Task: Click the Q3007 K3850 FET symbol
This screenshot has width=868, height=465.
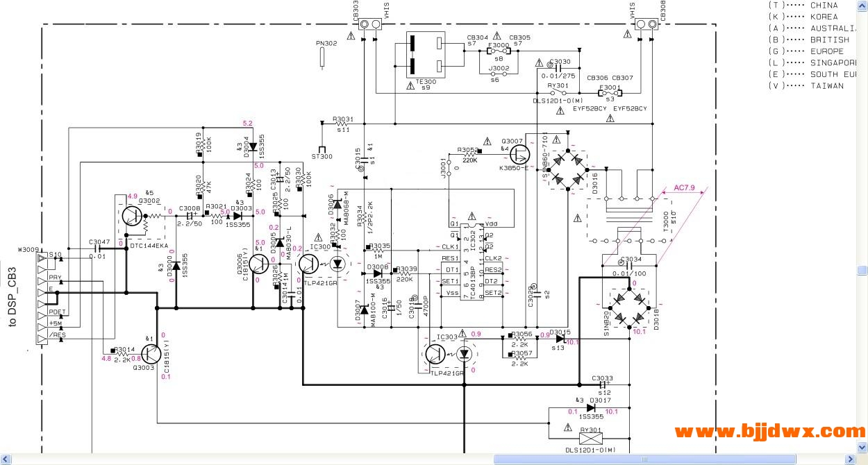Action: [519, 152]
